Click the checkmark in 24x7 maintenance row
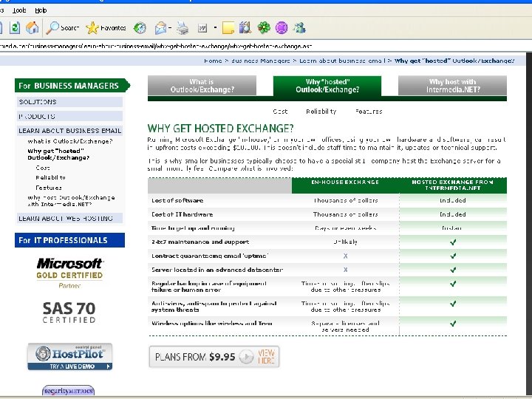 pyautogui.click(x=453, y=242)
